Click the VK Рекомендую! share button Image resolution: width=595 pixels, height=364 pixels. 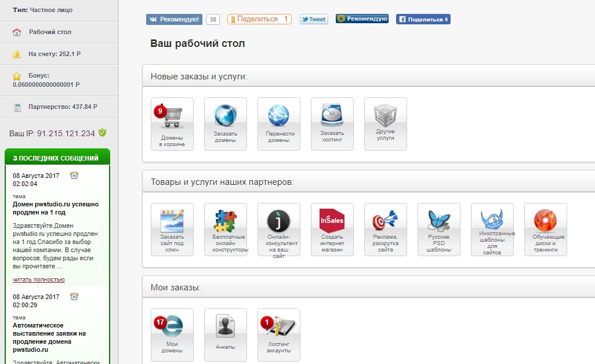(174, 19)
